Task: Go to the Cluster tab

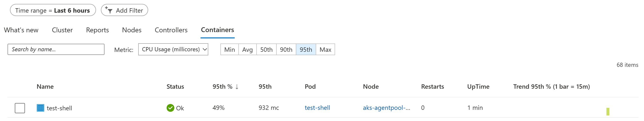Action: point(62,30)
